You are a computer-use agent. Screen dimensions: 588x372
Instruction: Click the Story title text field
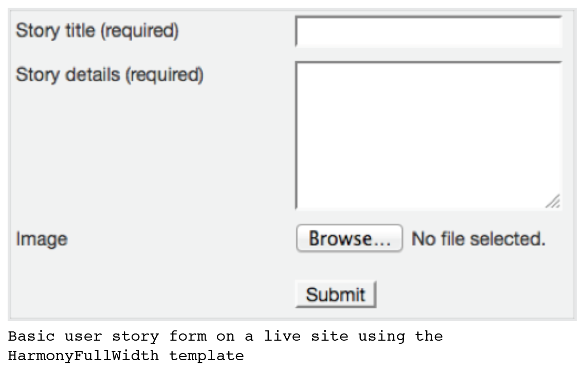pyautogui.click(x=428, y=32)
